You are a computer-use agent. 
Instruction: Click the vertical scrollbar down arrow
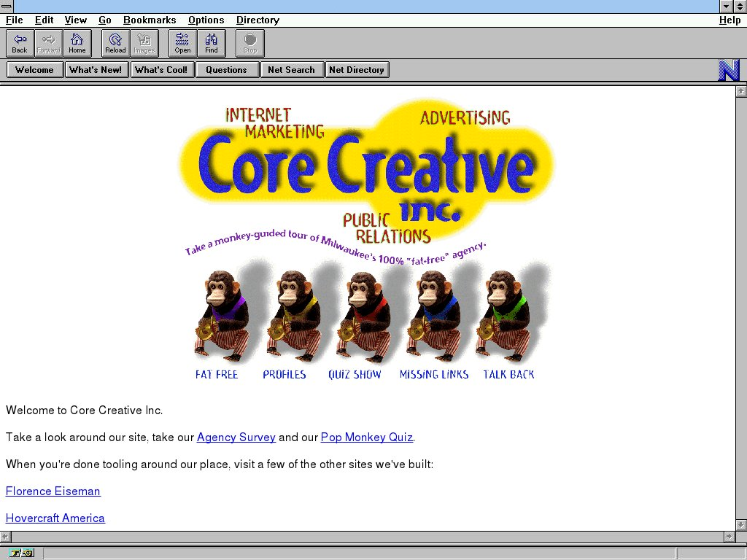(741, 524)
